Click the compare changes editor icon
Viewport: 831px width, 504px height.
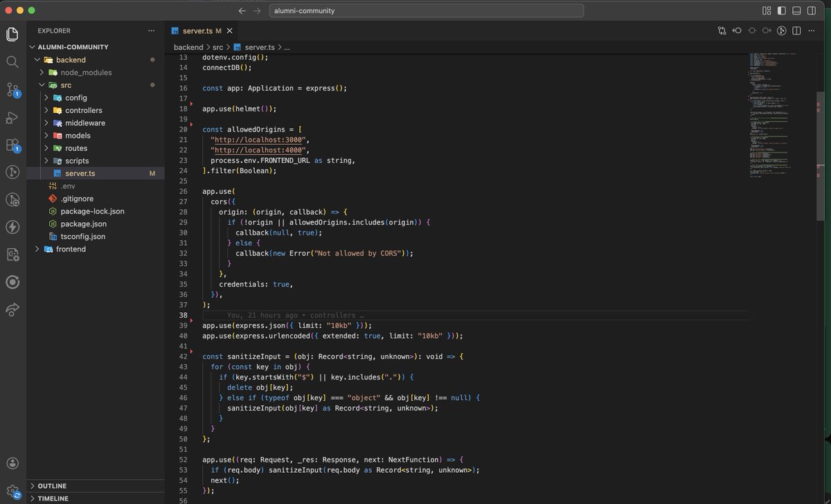coord(722,30)
